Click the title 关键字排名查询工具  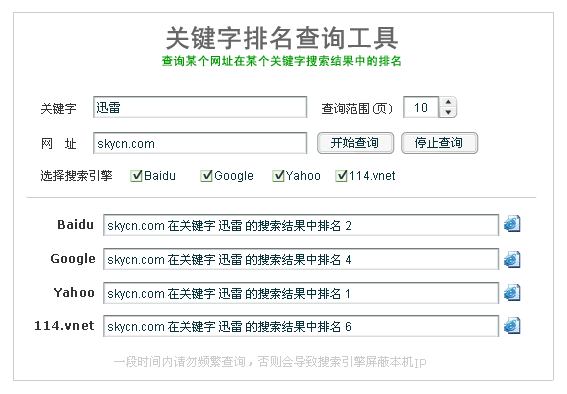(282, 38)
